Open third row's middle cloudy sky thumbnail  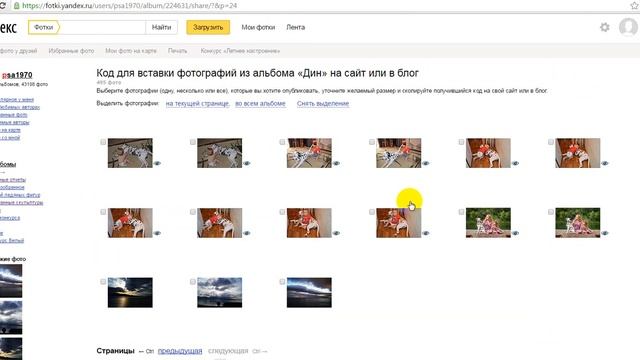(220, 293)
